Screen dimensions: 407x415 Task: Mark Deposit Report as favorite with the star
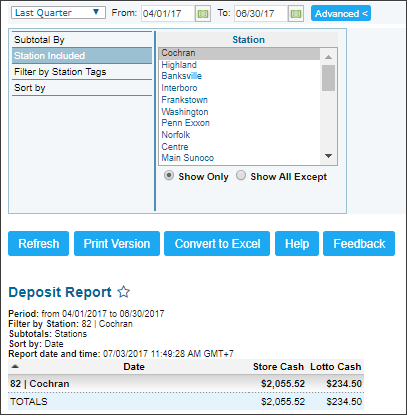(x=124, y=292)
